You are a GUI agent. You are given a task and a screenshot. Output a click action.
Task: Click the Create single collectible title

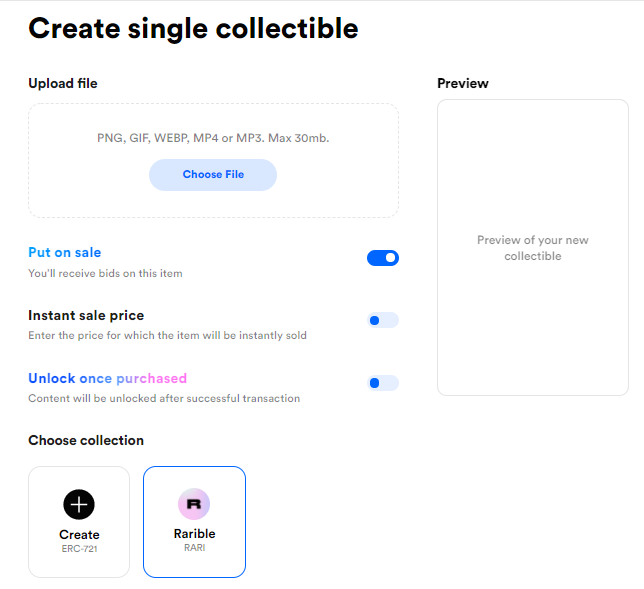(193, 29)
